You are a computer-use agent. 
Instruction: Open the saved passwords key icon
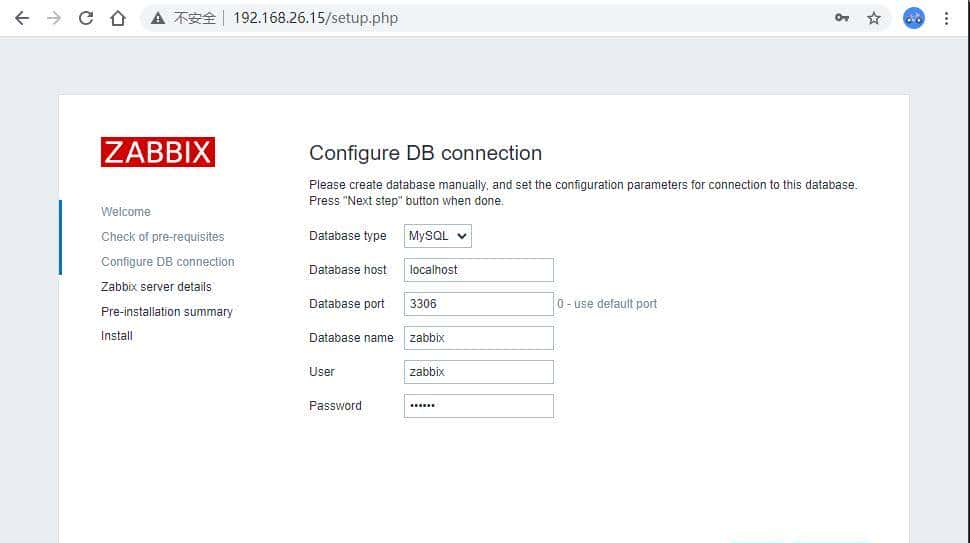pyautogui.click(x=841, y=18)
